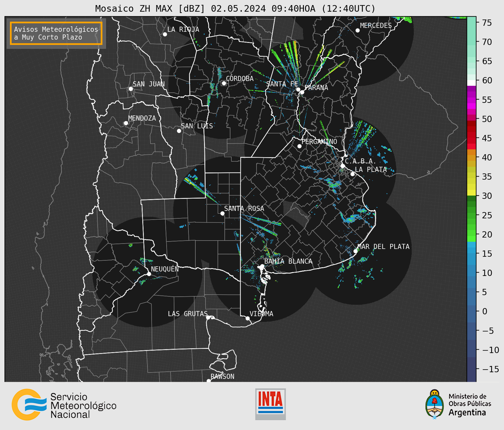Screen dimensions: 504x430
Task: Click the Las Grutas marker dot
Action: coord(208,317)
